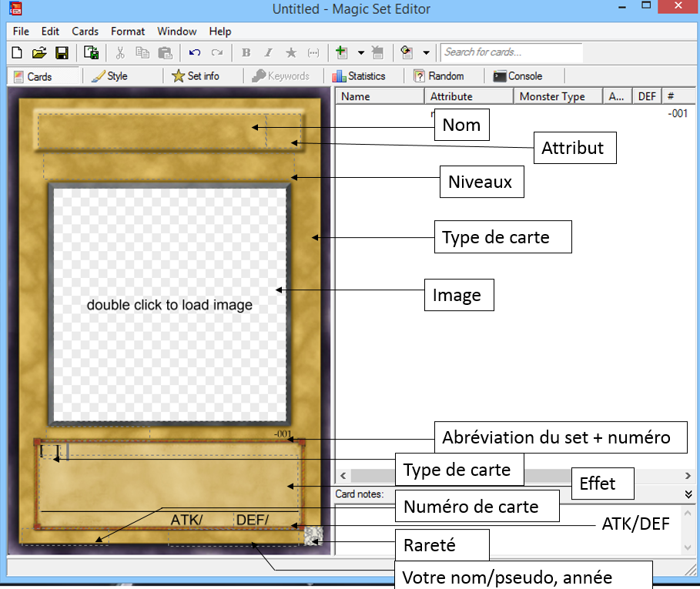Maximize the Magic Set Editor window
Viewport: 700px width, 589px height.
point(646,6)
